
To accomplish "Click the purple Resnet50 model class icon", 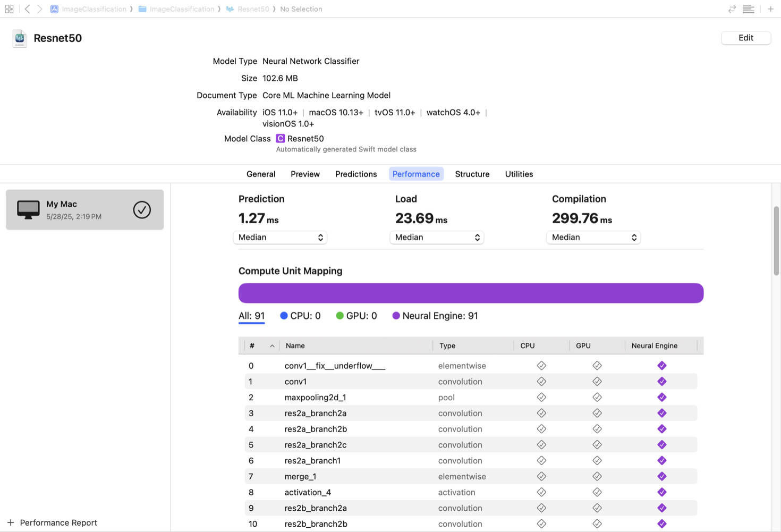I will (281, 139).
